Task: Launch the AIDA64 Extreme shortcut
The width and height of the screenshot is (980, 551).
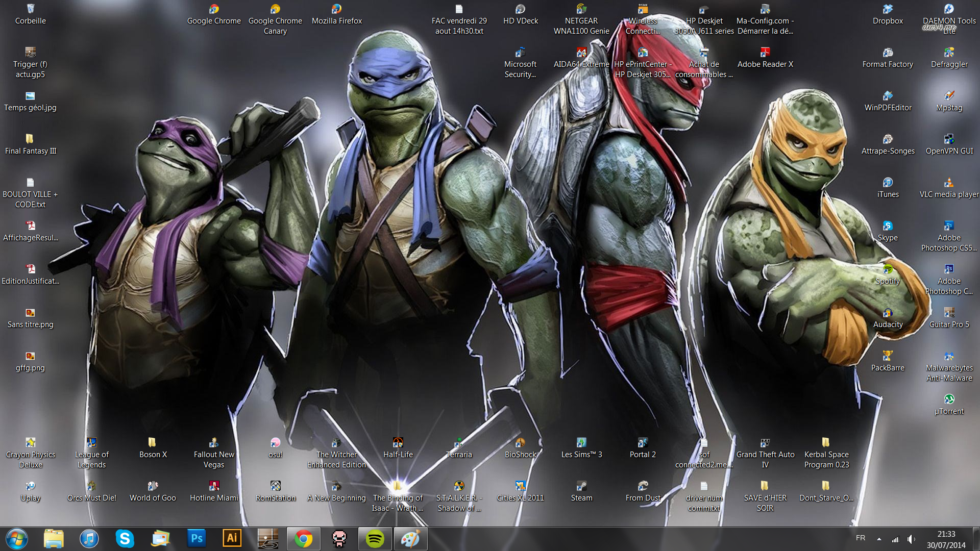Action: tap(581, 58)
